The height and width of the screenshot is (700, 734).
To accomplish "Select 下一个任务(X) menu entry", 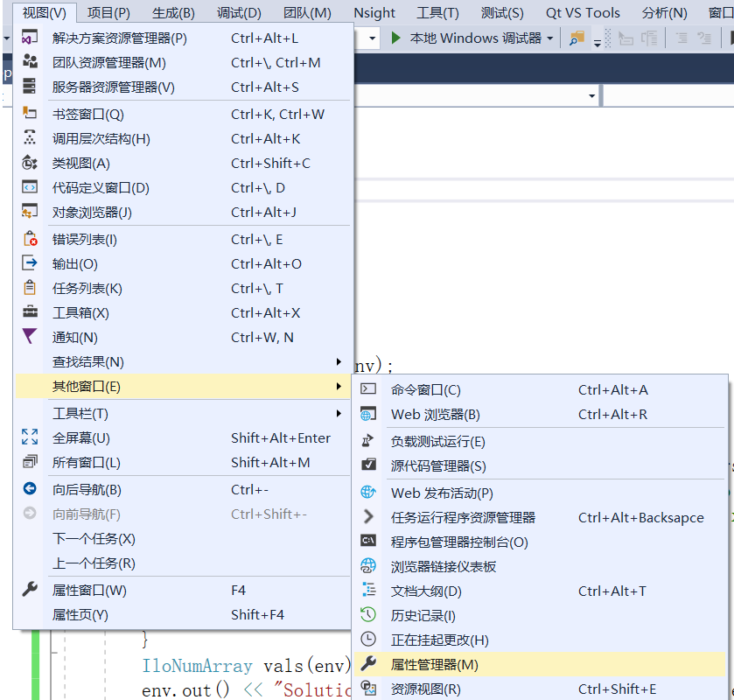I will 183,538.
